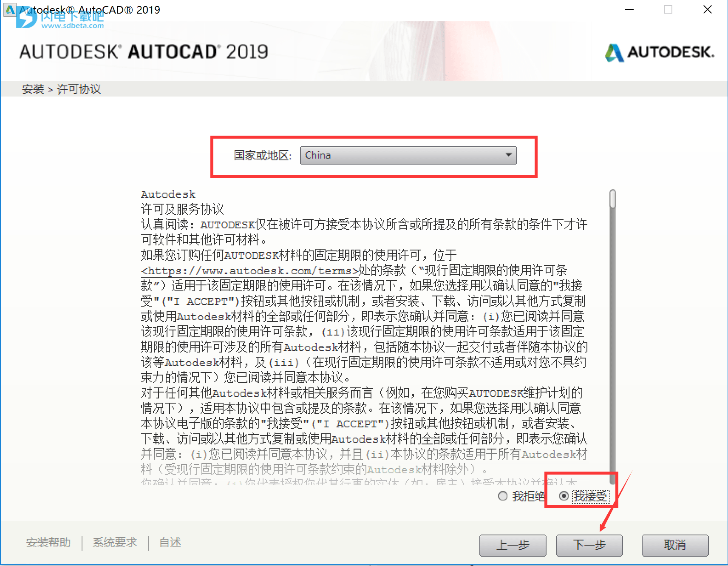Click the AutoCAD title bar app icon

click(9, 9)
